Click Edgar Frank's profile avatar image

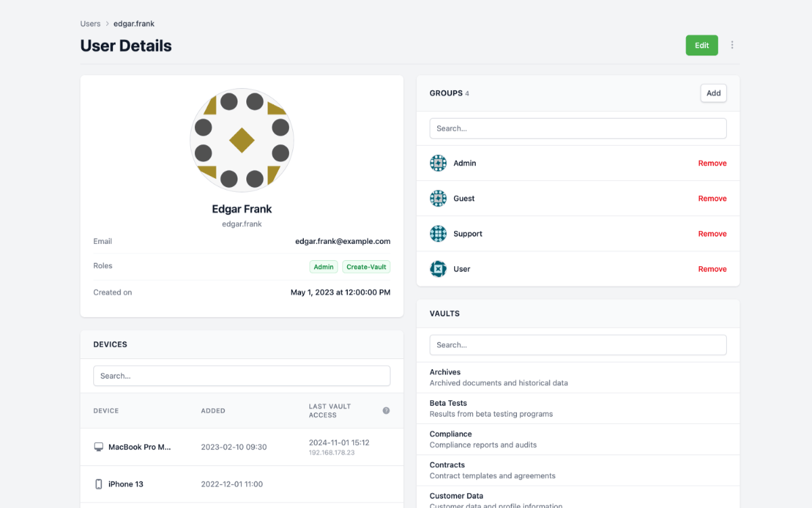click(x=242, y=140)
